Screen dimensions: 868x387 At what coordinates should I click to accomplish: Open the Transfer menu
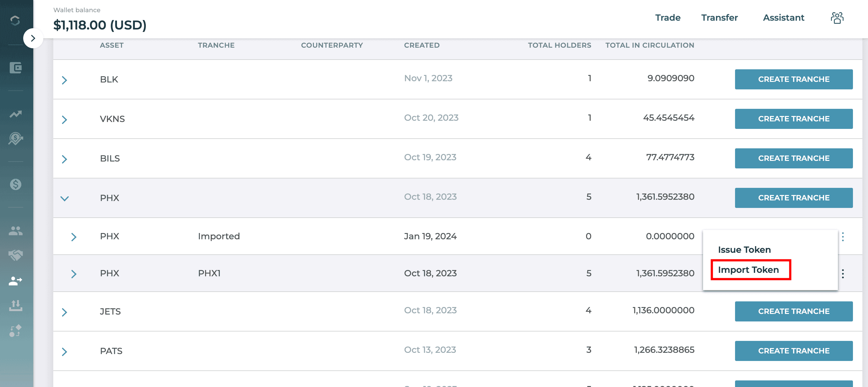pyautogui.click(x=719, y=18)
